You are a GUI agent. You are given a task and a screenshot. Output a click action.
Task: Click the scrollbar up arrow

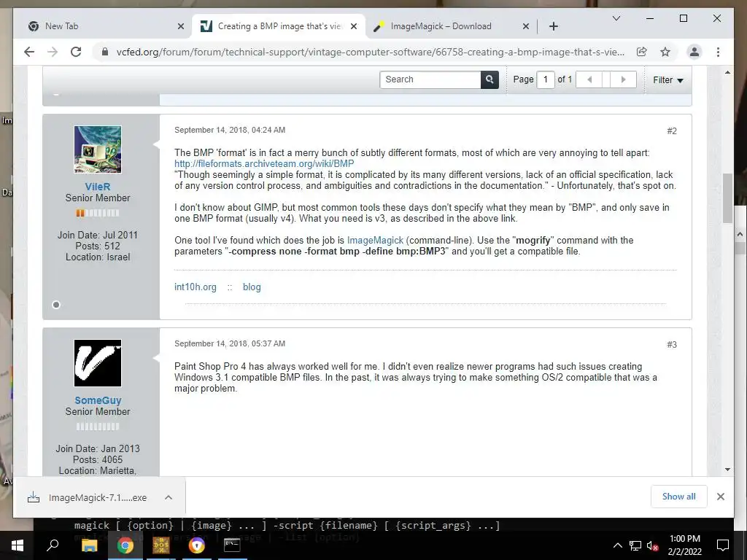(727, 72)
